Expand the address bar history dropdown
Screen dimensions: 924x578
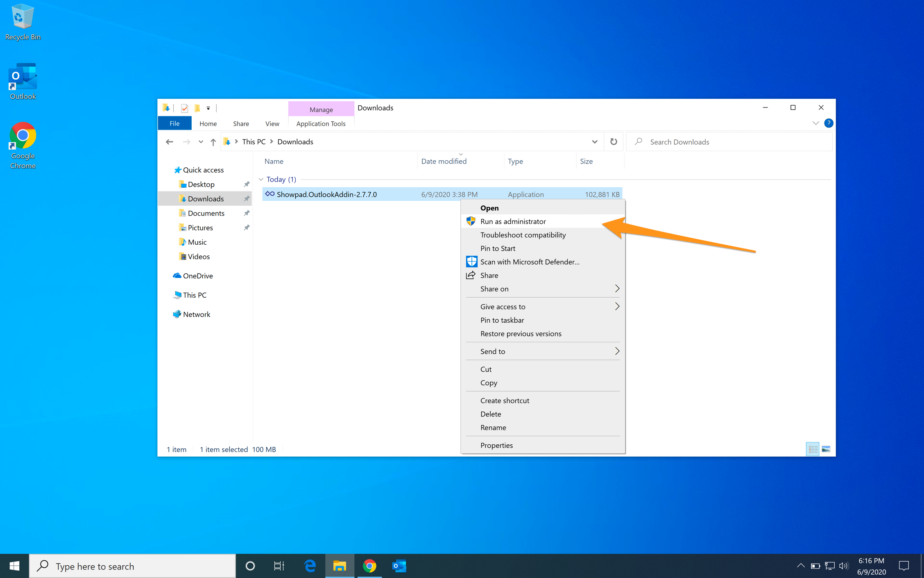(x=594, y=142)
